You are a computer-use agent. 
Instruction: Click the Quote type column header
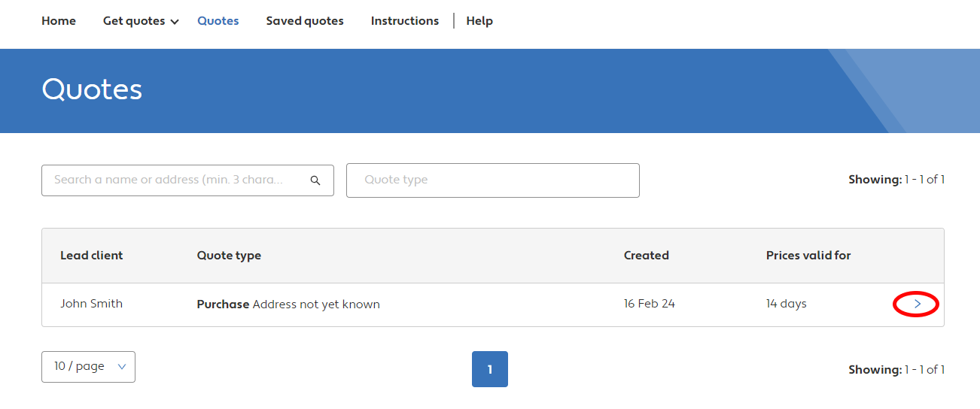coord(229,256)
